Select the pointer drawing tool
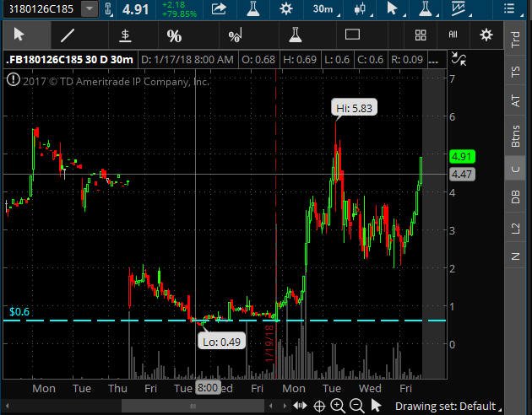This screenshot has height=415, width=532. pos(19,35)
